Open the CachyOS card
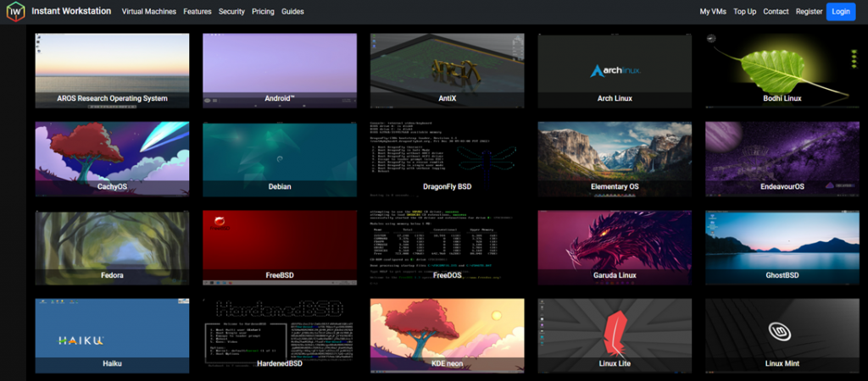Screen dimensions: 868x381 [113, 159]
